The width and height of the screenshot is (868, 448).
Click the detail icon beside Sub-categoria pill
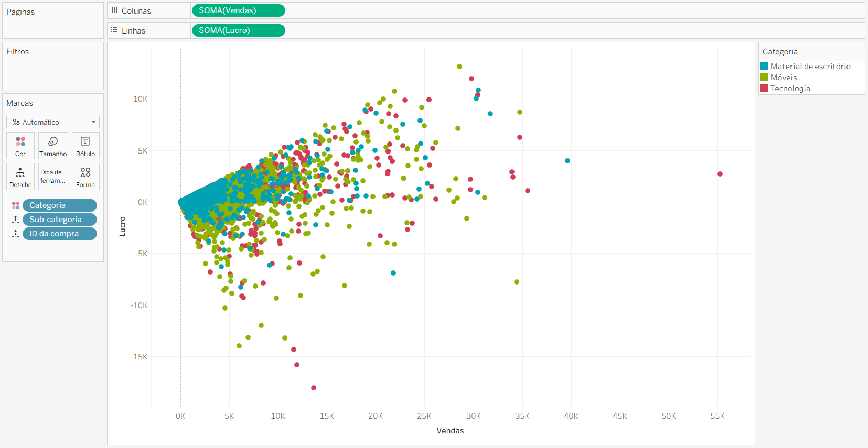(16, 220)
